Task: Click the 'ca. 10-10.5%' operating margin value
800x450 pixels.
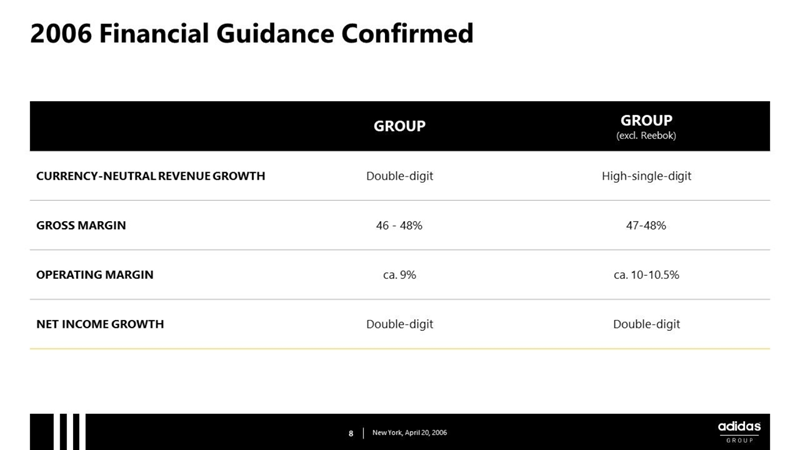Action: 646,275
